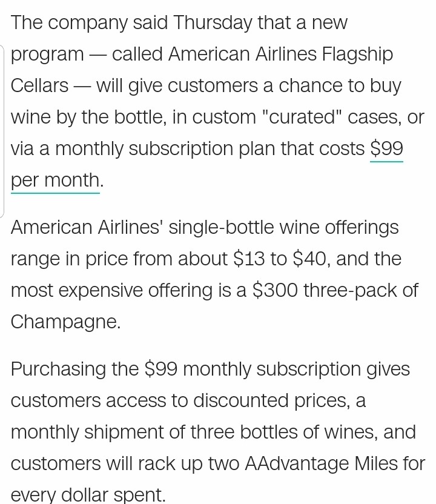Viewport: 436px width, 504px height.
Task: Tap the word "Champagne"
Action: pos(65,322)
